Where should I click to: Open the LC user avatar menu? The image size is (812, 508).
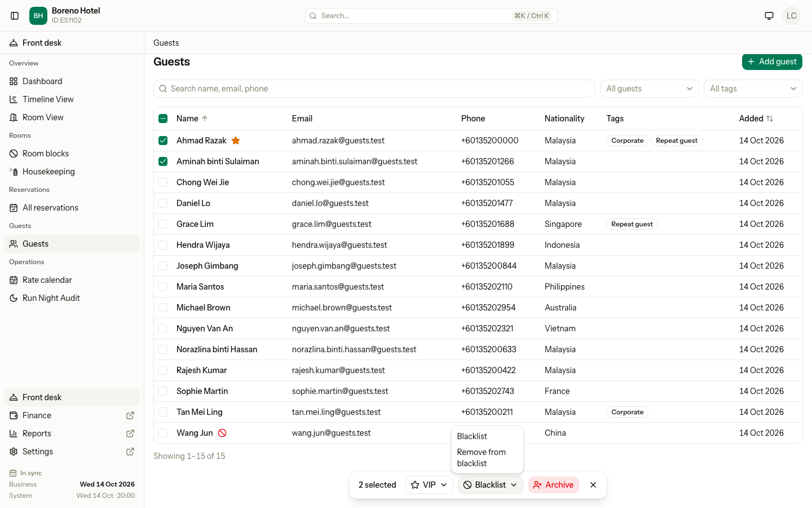click(792, 16)
